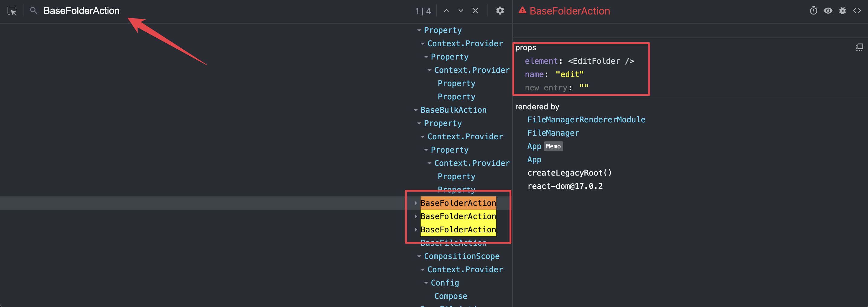This screenshot has height=307, width=868.
Task: Click the bug icon to log component data
Action: 842,11
